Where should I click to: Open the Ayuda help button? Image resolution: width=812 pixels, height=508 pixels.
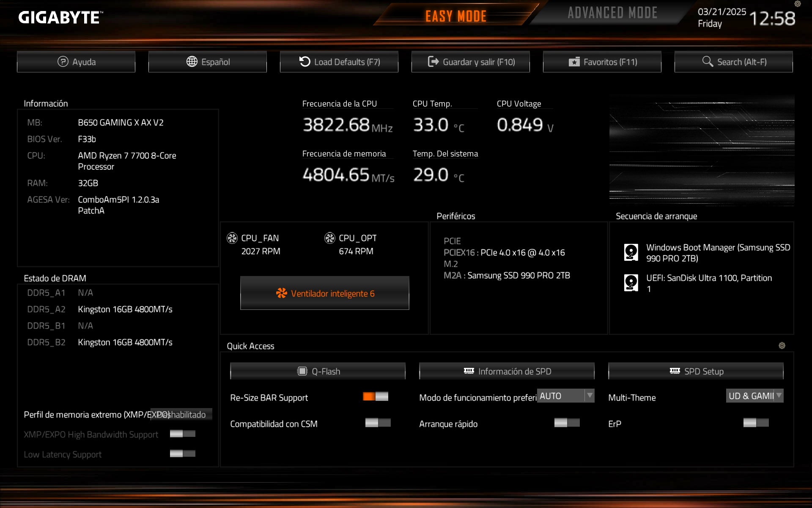coord(76,62)
